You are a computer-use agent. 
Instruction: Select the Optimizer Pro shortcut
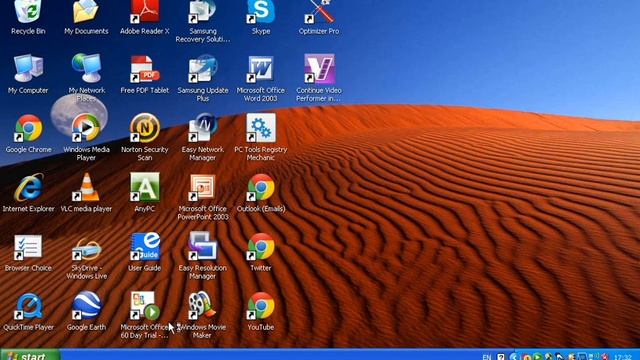pos(319,11)
